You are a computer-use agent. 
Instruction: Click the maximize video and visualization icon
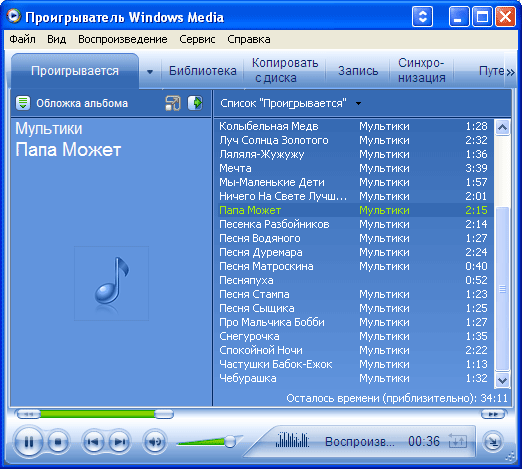(x=173, y=103)
